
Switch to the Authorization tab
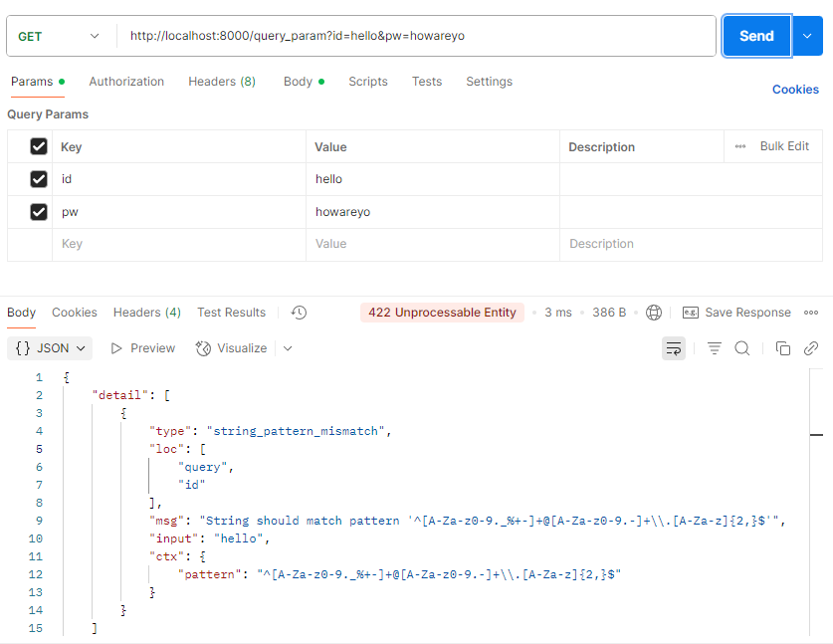pos(126,82)
